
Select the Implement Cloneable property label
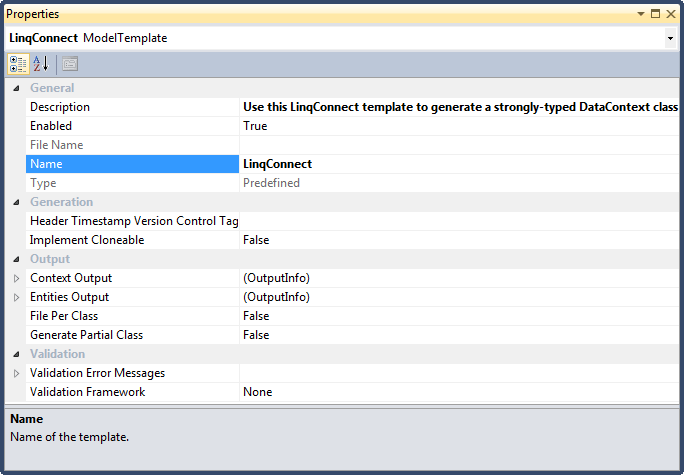point(87,240)
